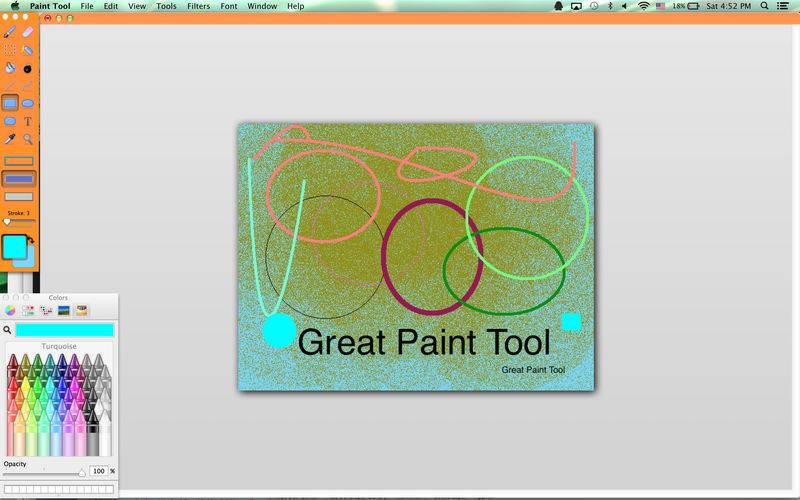This screenshot has width=800, height=500.
Task: Open the Tools menu
Action: click(x=166, y=6)
